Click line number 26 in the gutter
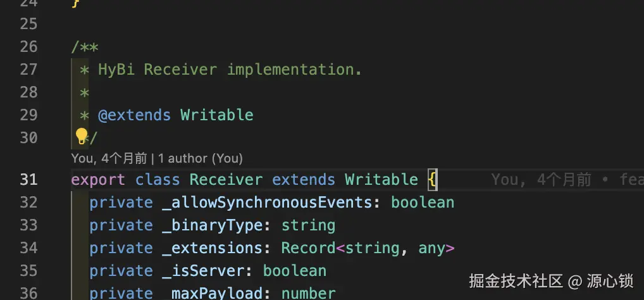 pyautogui.click(x=28, y=46)
